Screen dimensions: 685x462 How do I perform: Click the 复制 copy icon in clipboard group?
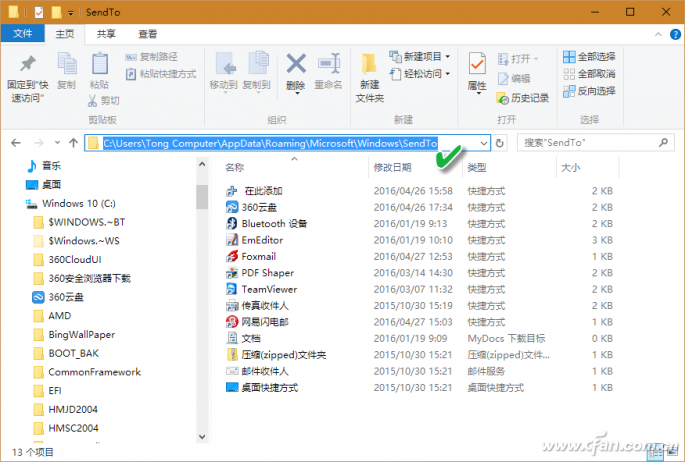67,64
